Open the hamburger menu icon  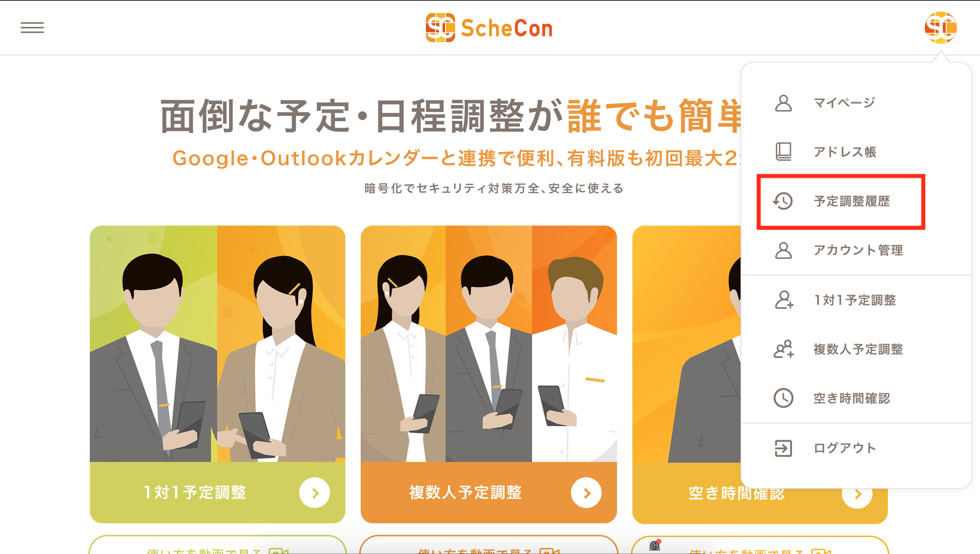click(x=32, y=28)
